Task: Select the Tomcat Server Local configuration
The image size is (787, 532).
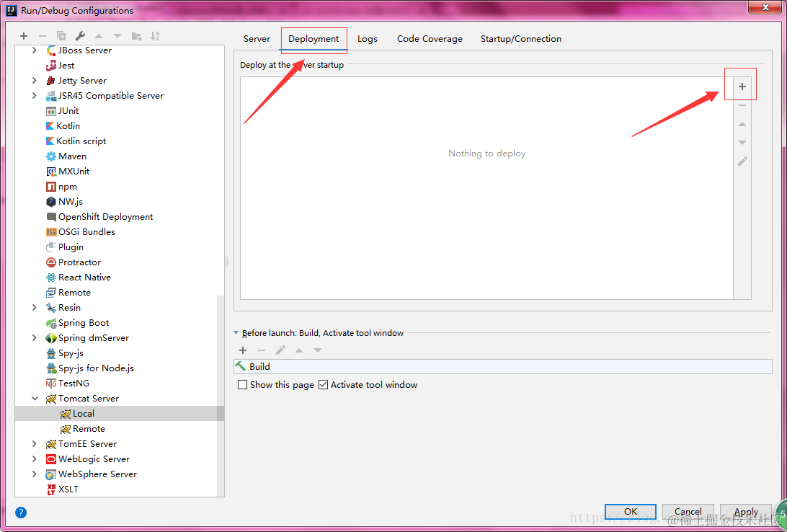Action: (120, 414)
